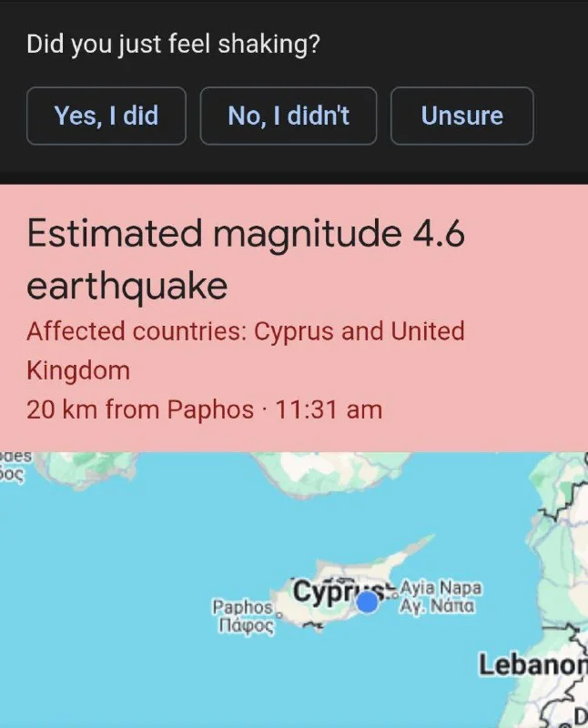Click the "Paphos" English map label

tap(242, 606)
